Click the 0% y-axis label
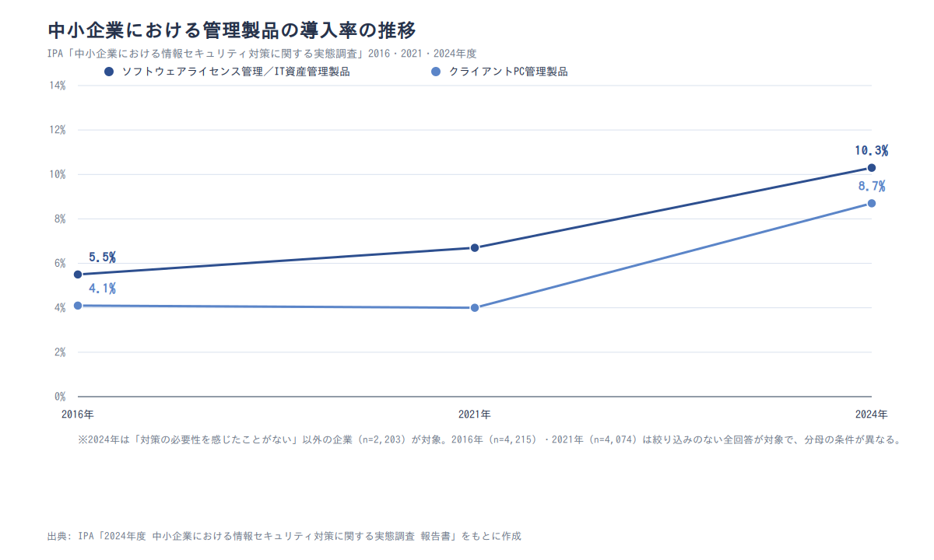The height and width of the screenshot is (560, 934). tap(60, 397)
